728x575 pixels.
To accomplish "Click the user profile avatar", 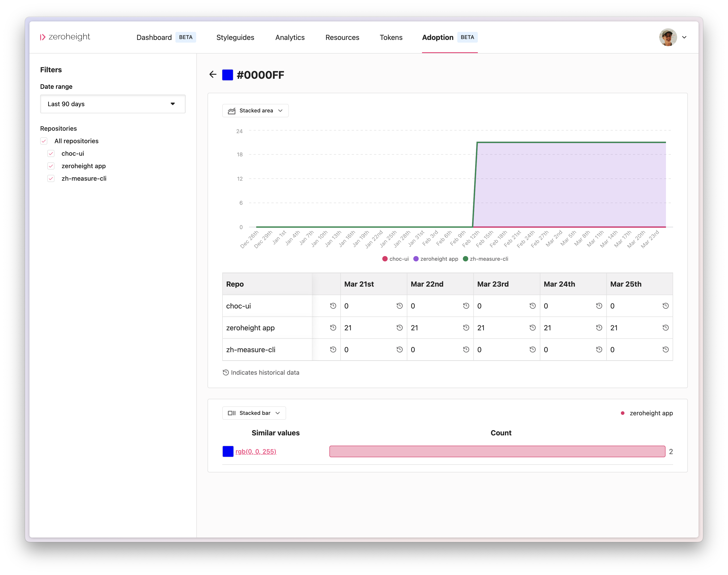I will click(x=668, y=37).
